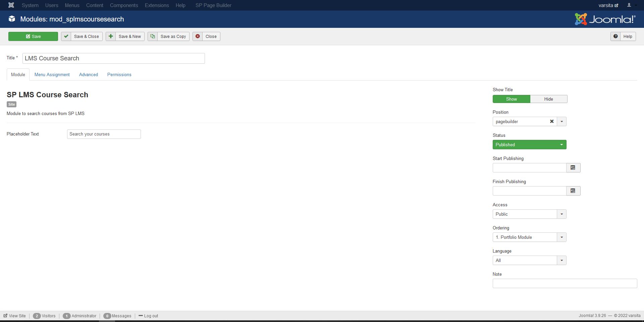Open the Start Publishing calendar picker
This screenshot has height=322, width=644.
pos(573,167)
